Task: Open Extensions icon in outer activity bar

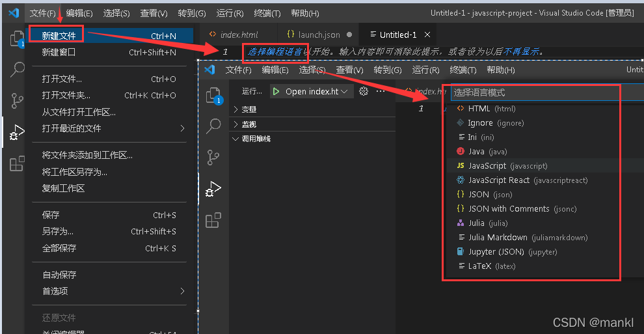Action: click(x=18, y=163)
